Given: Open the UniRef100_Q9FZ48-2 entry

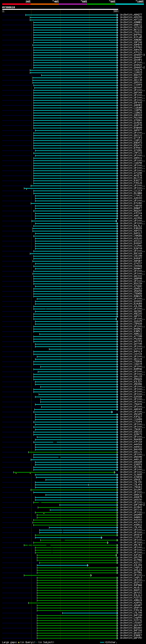Looking at the screenshot, I should coord(132,505).
